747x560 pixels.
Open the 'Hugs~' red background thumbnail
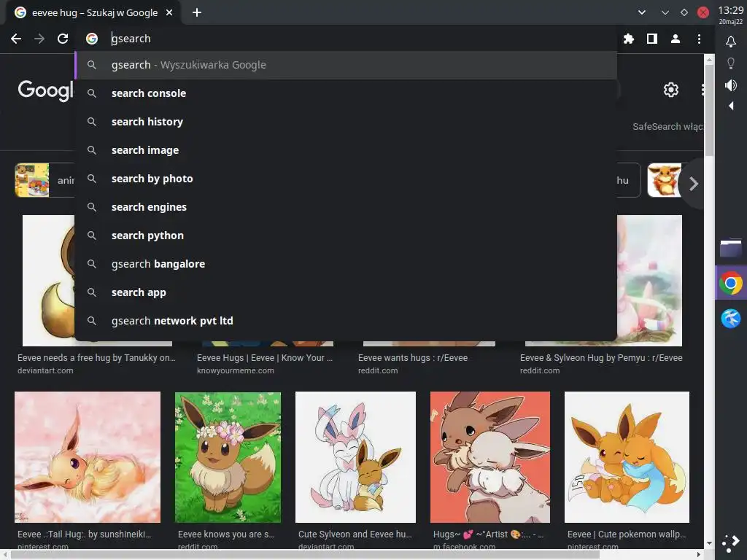pyautogui.click(x=489, y=457)
